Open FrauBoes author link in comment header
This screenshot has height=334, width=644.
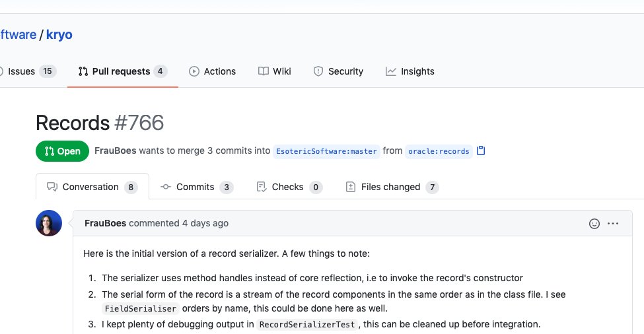click(105, 223)
